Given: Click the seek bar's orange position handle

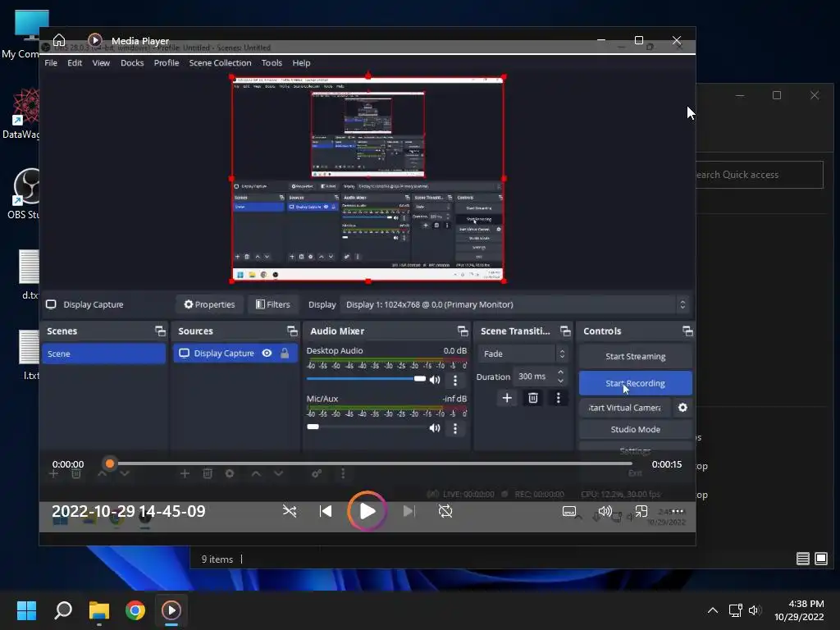Looking at the screenshot, I should click(x=110, y=463).
